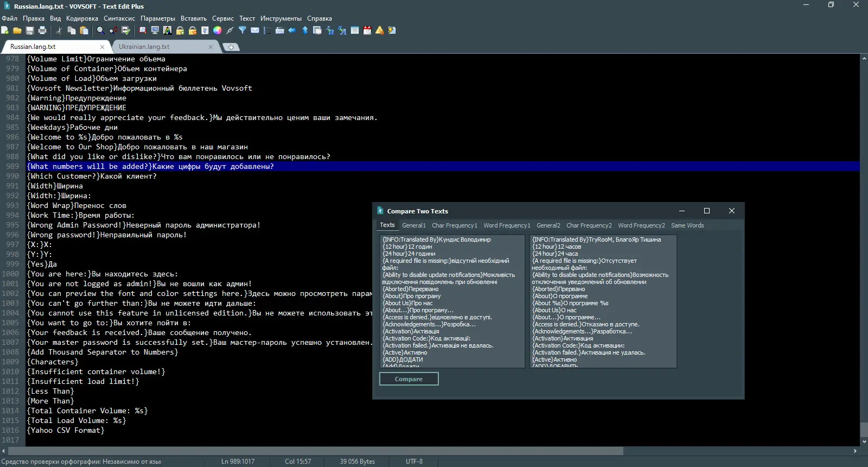Click the calendar date icon in toolbar
Image resolution: width=868 pixels, height=467 pixels.
tap(367, 30)
